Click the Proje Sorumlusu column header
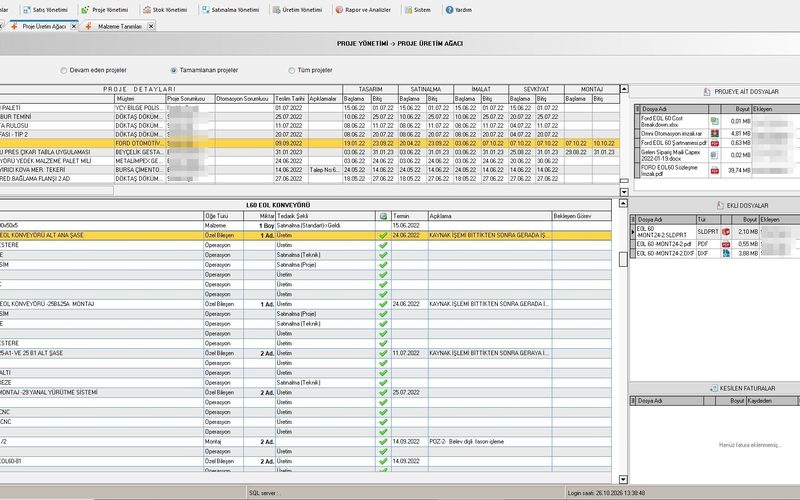 pyautogui.click(x=190, y=98)
